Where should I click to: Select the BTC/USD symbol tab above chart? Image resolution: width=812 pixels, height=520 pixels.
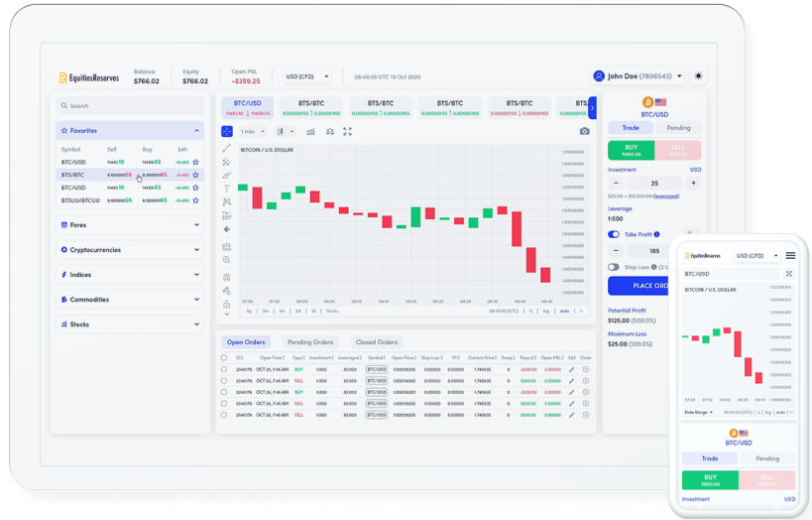click(248, 107)
